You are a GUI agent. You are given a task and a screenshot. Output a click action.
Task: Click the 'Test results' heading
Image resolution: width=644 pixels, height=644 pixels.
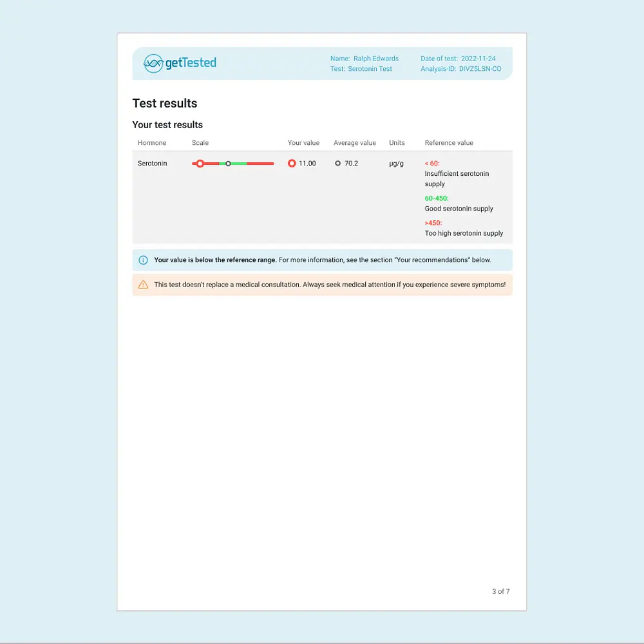coord(165,104)
